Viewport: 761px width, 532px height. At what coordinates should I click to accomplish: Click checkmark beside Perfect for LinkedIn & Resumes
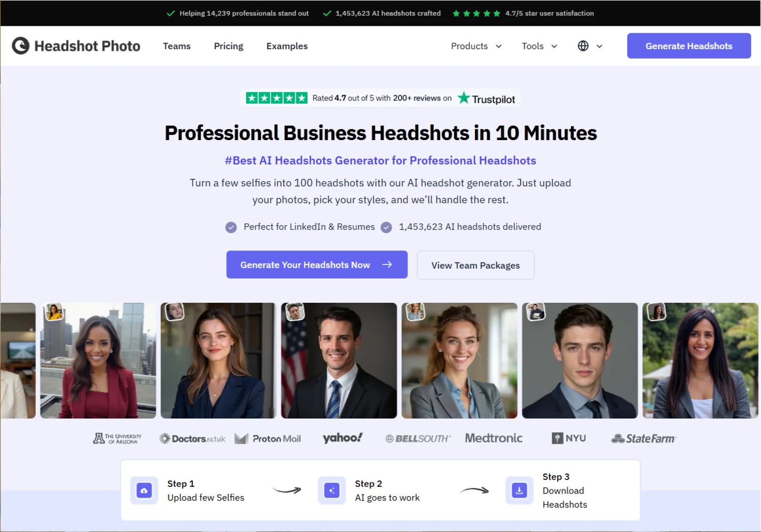(x=231, y=227)
